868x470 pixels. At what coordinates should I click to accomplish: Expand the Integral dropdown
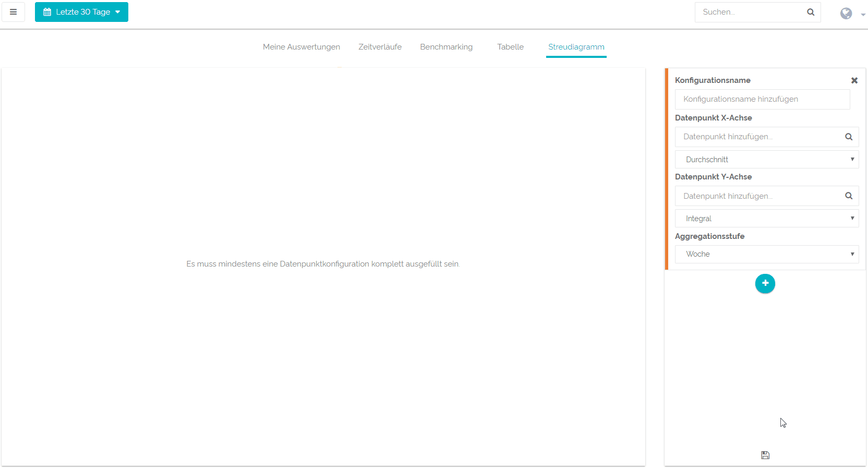(x=766, y=219)
